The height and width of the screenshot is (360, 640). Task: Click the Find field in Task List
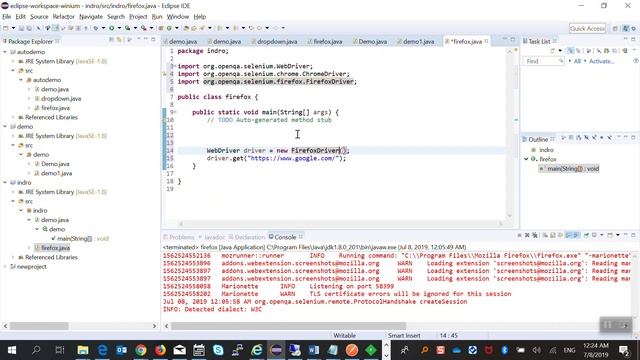click(543, 61)
